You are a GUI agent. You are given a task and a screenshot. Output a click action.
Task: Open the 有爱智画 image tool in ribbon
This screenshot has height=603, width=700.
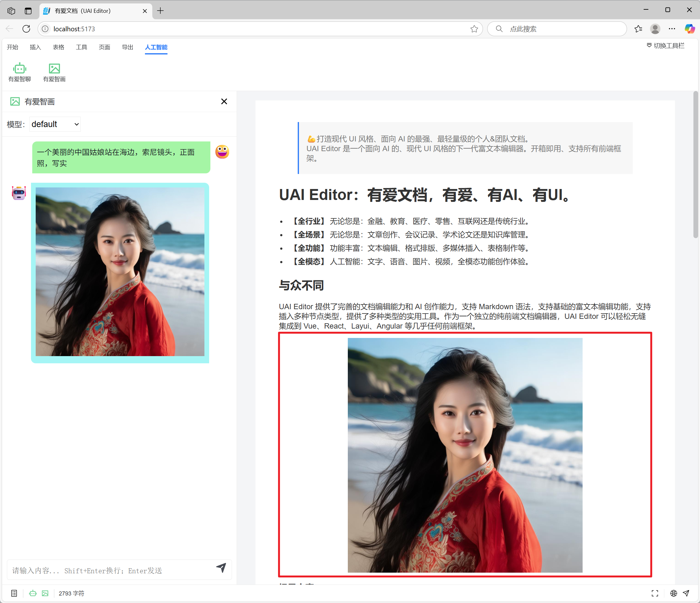54,72
